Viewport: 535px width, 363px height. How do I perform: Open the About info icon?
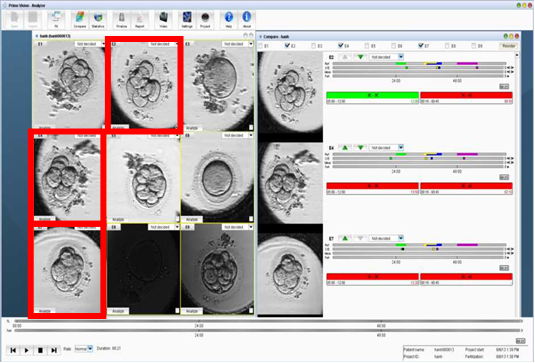(x=246, y=19)
